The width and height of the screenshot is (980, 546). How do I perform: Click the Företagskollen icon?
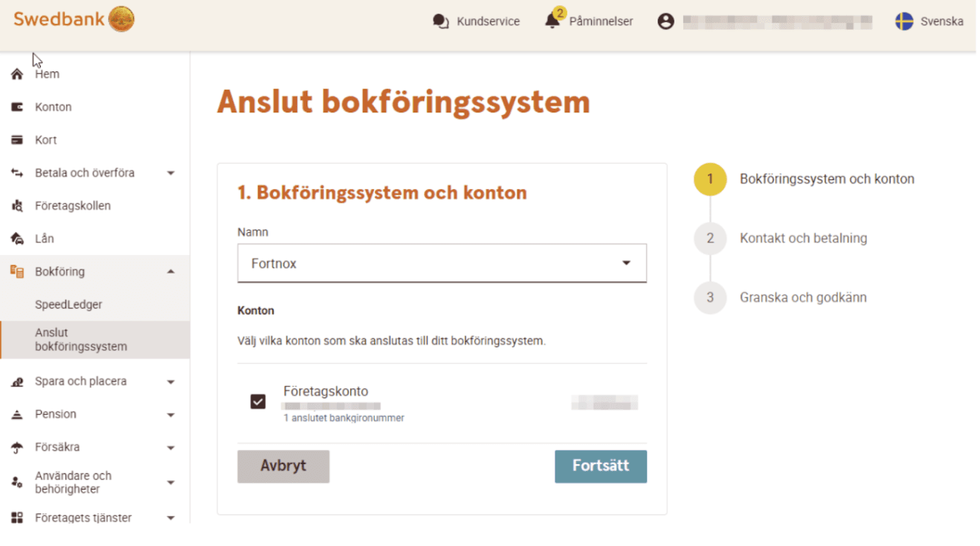[x=17, y=206]
